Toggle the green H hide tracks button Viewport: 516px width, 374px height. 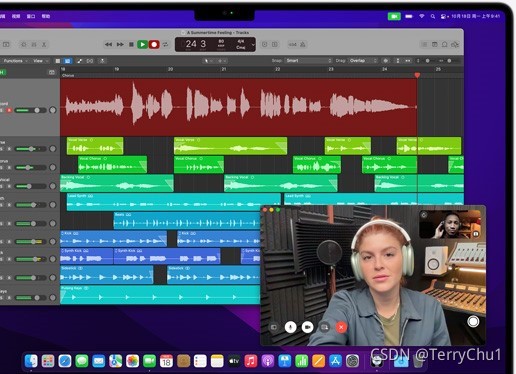pyautogui.click(x=2, y=72)
